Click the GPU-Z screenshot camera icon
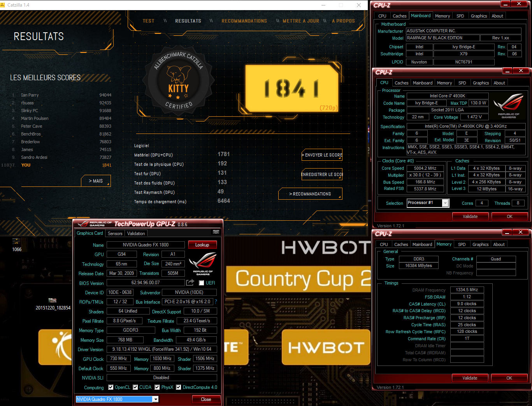Image resolution: width=532 pixels, height=406 pixels. click(216, 232)
